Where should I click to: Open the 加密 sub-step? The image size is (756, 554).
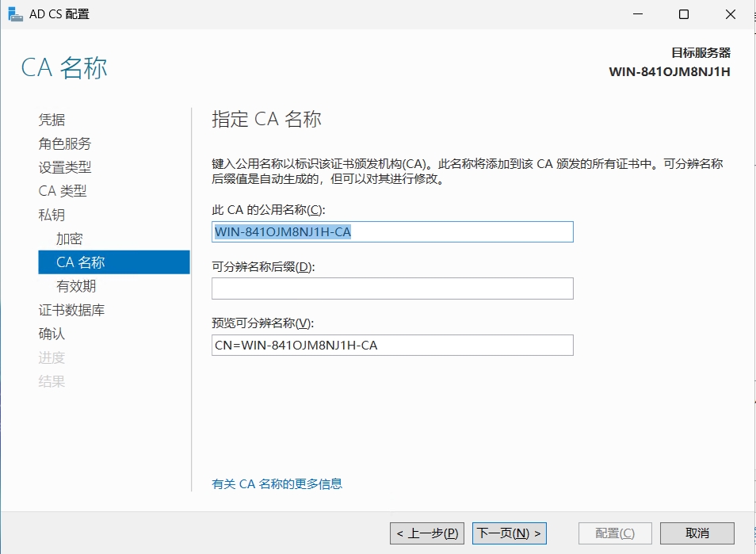pyautogui.click(x=70, y=239)
